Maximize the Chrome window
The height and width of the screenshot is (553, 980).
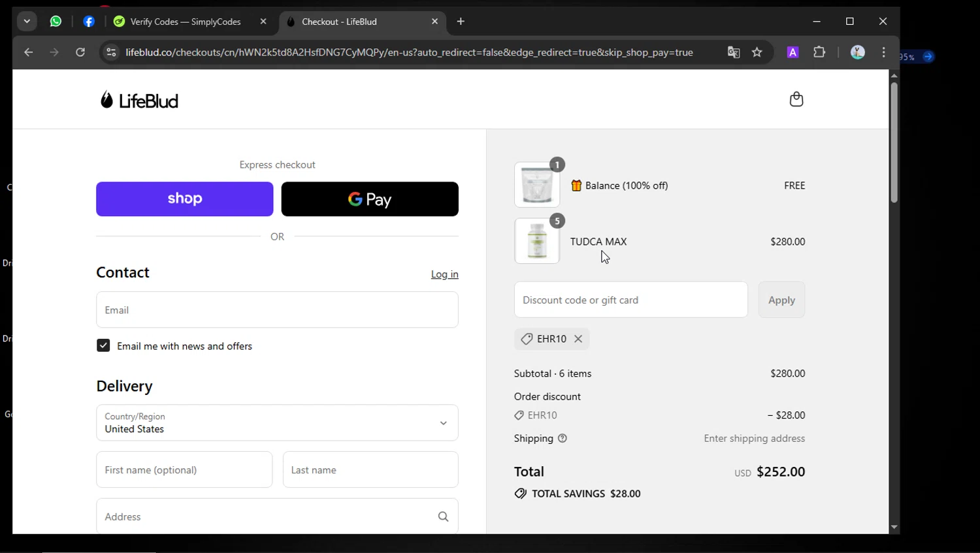[850, 22]
